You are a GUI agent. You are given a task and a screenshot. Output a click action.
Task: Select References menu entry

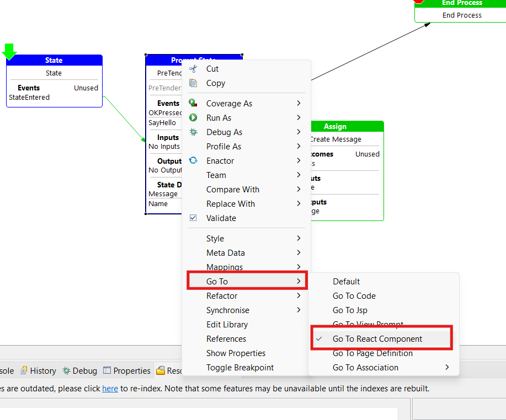coord(246,339)
